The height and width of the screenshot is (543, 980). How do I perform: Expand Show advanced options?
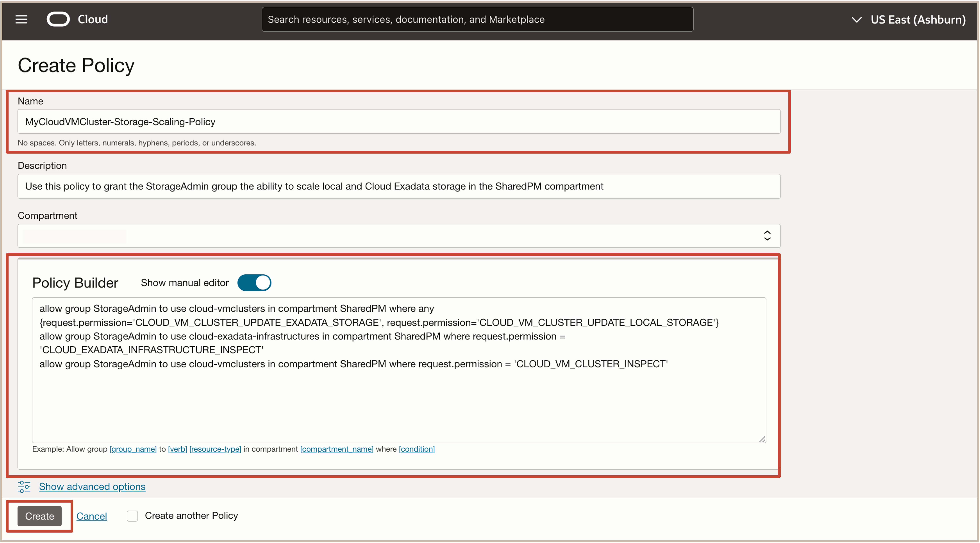pyautogui.click(x=92, y=486)
